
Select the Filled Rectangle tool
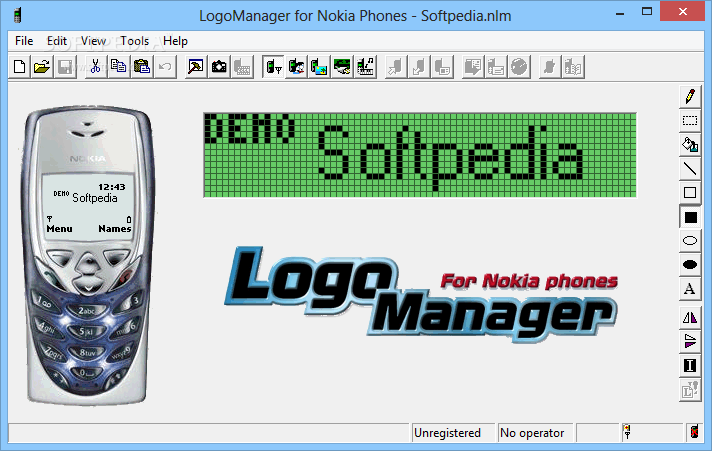[690, 217]
